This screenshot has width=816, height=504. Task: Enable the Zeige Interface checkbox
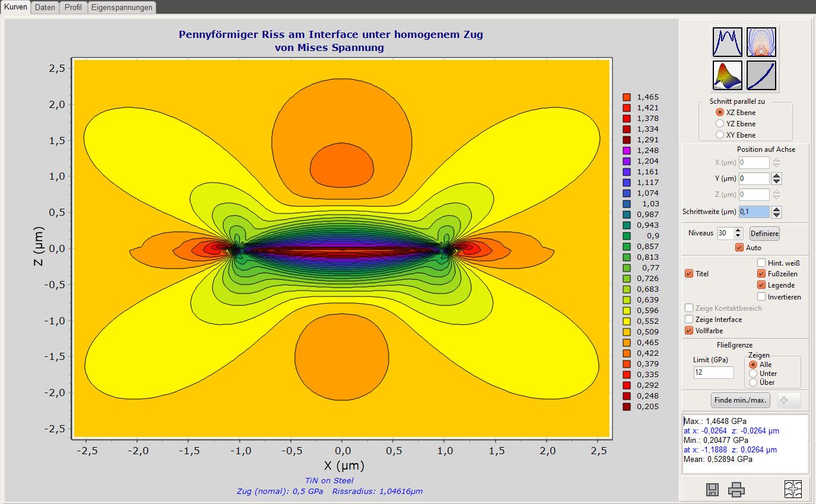pos(689,319)
